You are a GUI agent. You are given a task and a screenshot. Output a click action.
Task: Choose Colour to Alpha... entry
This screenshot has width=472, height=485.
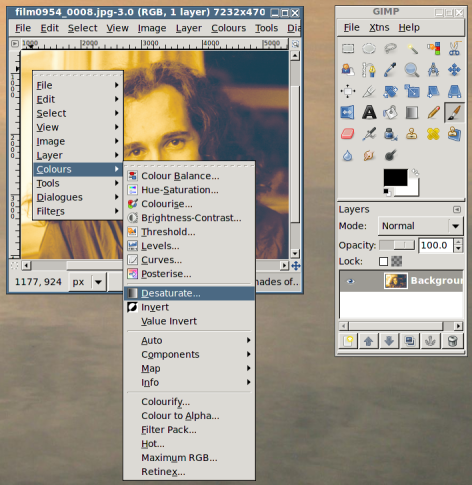click(189, 416)
